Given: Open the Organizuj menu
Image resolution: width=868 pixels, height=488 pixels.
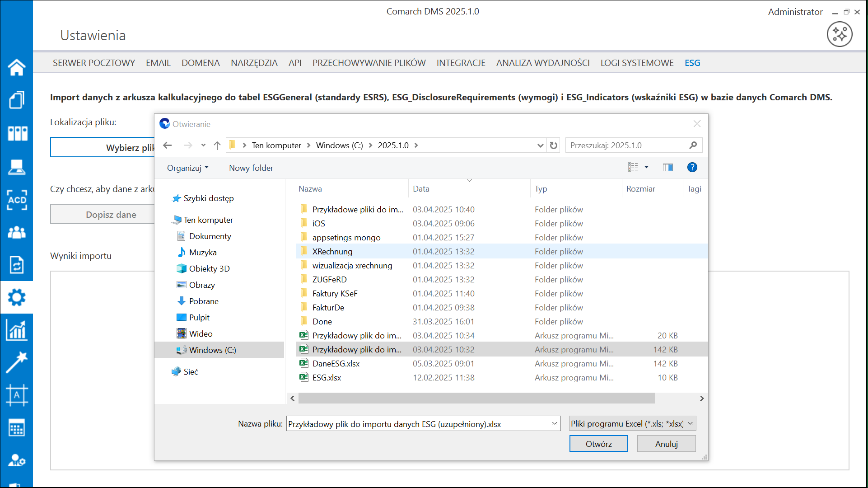Looking at the screenshot, I should [188, 168].
